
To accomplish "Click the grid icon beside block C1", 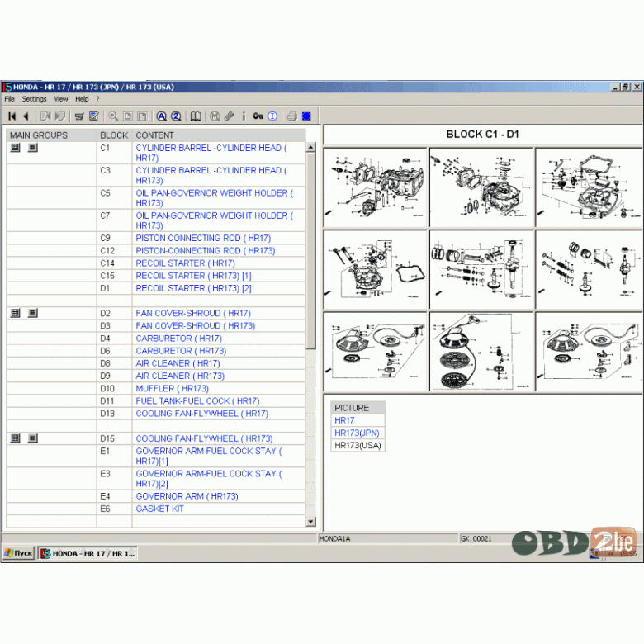I will [x=15, y=148].
